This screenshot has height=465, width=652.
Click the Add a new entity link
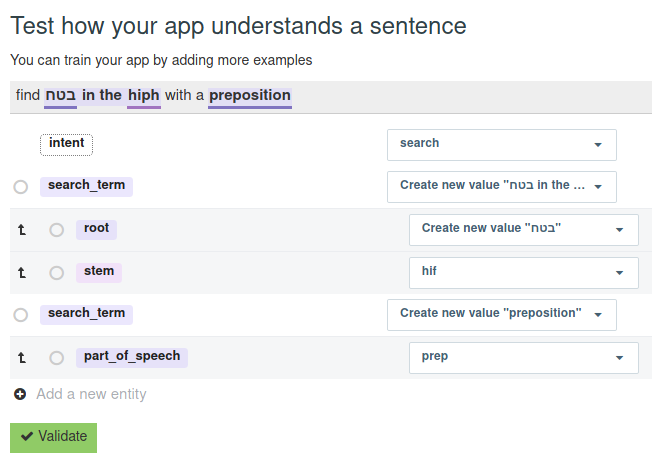(91, 395)
